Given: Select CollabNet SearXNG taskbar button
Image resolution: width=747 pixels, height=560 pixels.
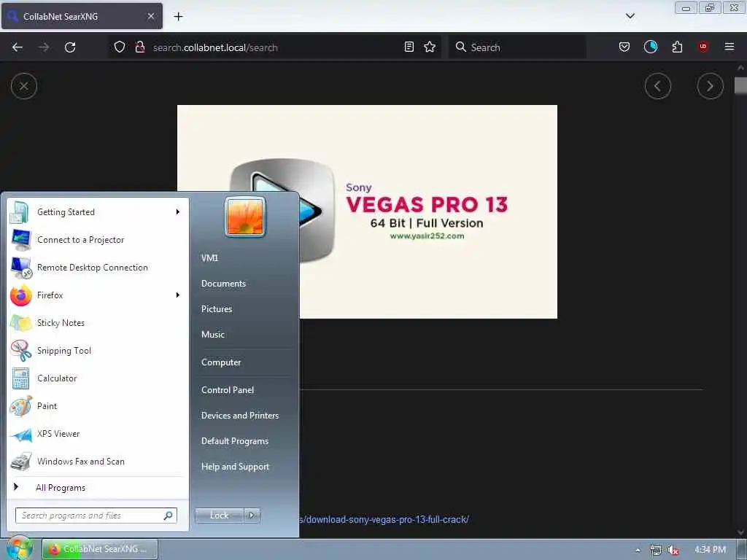Looking at the screenshot, I should pyautogui.click(x=100, y=549).
